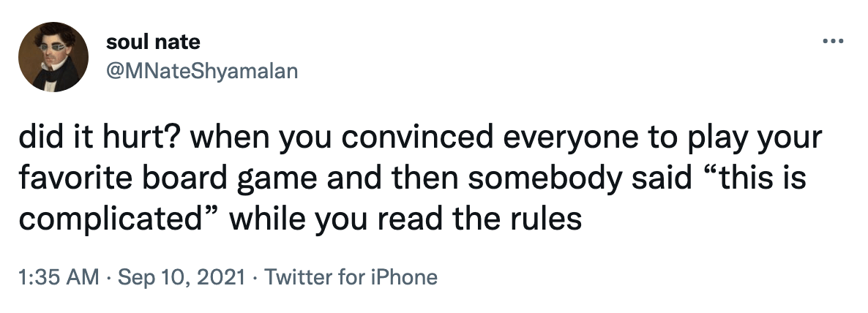
Task: Open the Twitter for iPhone source link
Action: [351, 278]
